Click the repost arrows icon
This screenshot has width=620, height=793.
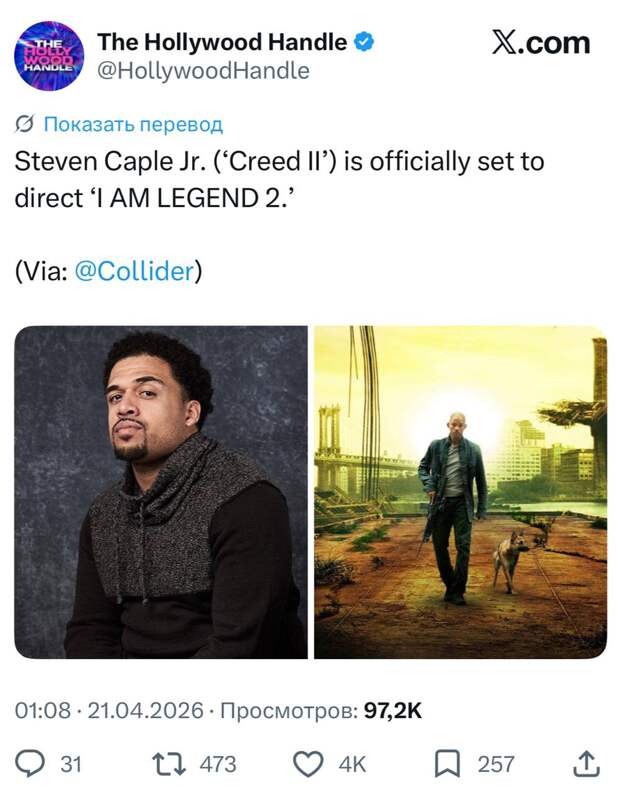(172, 764)
